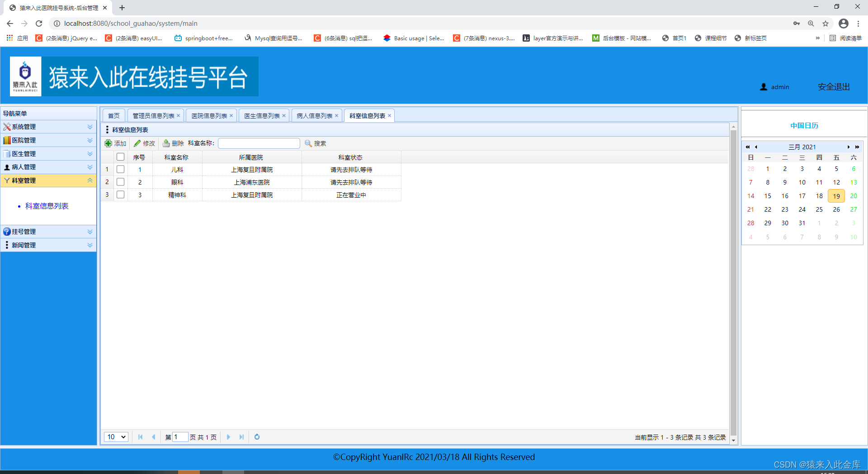Click the browser back arrow

tap(10, 24)
